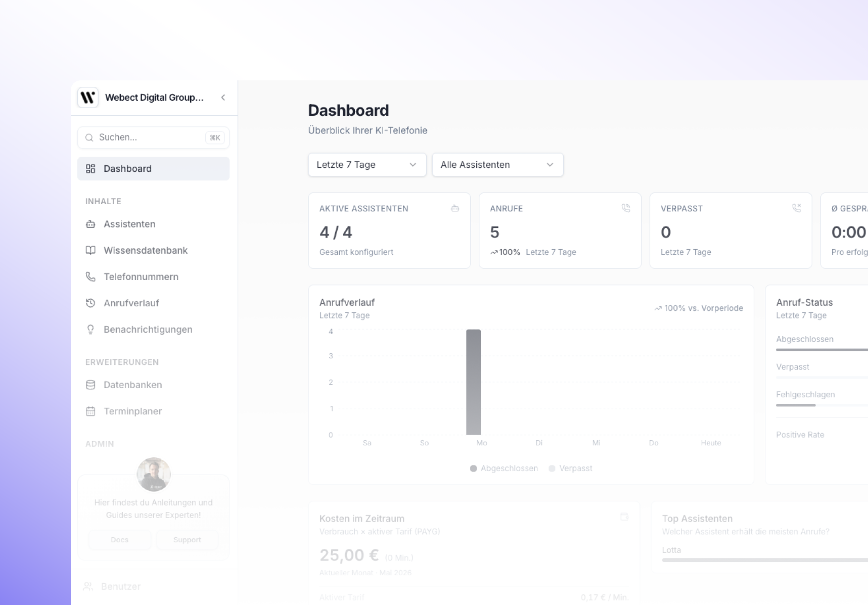Click the icon on Kosten im Zeitraum card
This screenshot has width=868, height=605.
click(x=624, y=517)
